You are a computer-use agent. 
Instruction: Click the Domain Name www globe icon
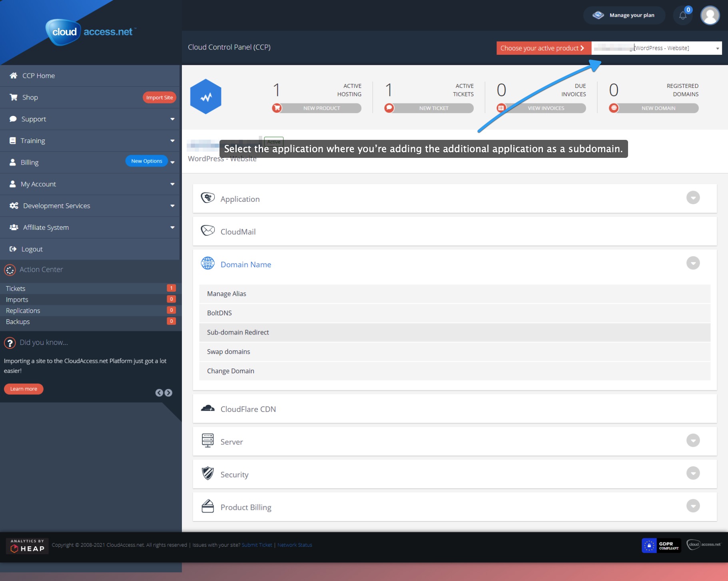(x=207, y=263)
